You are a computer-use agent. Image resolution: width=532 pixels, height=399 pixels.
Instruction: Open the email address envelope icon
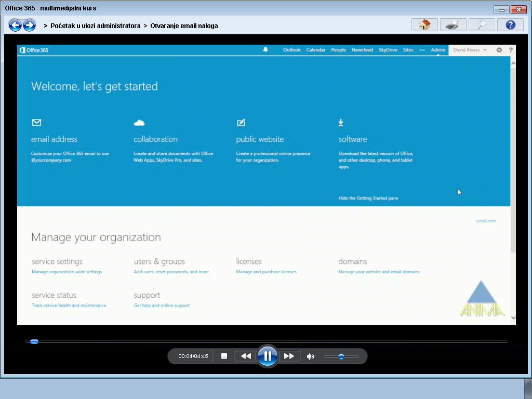[36, 123]
